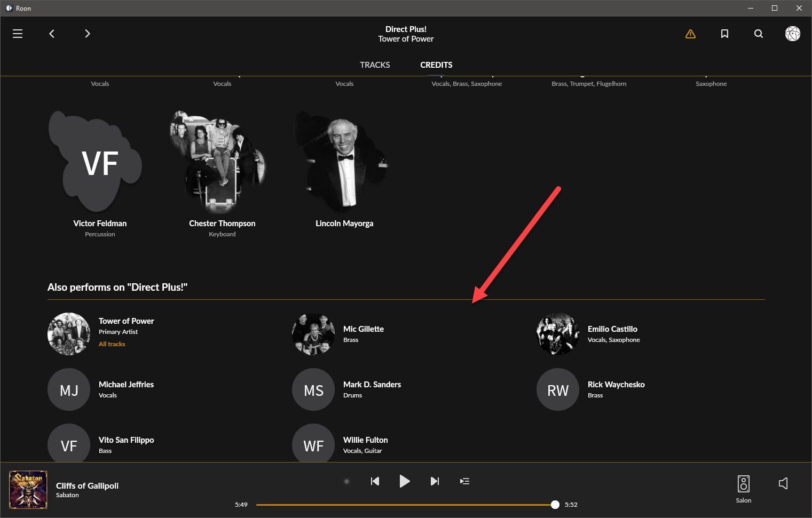Viewport: 812px width, 518px height.
Task: Open the user profile avatar
Action: [793, 34]
